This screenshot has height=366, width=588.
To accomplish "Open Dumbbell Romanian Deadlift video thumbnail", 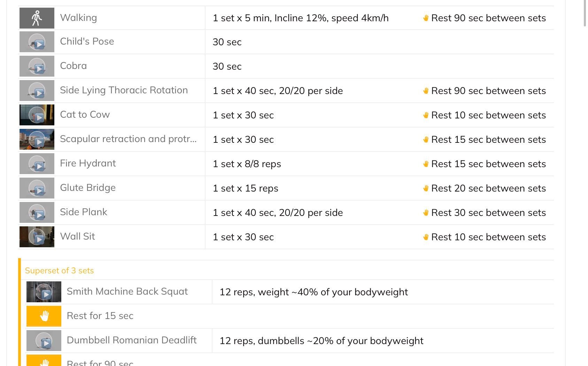I will [44, 341].
